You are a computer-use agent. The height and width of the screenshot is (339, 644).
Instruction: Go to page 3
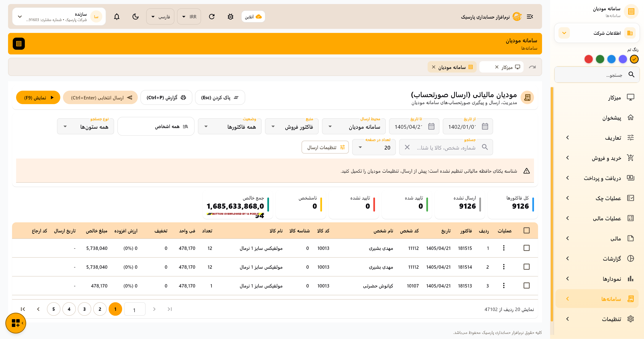[x=85, y=309]
